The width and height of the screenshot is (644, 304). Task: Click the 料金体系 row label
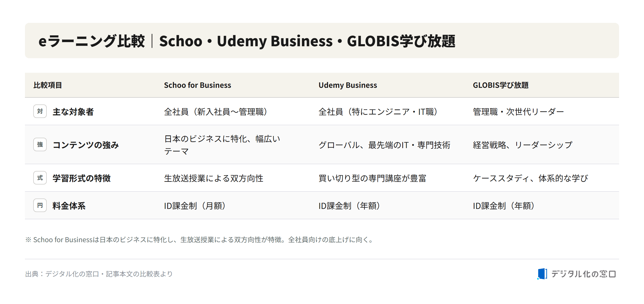[69, 206]
